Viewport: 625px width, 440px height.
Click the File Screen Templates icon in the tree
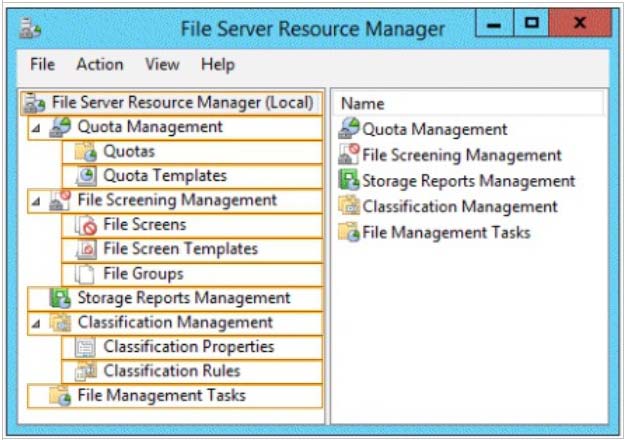tap(86, 249)
